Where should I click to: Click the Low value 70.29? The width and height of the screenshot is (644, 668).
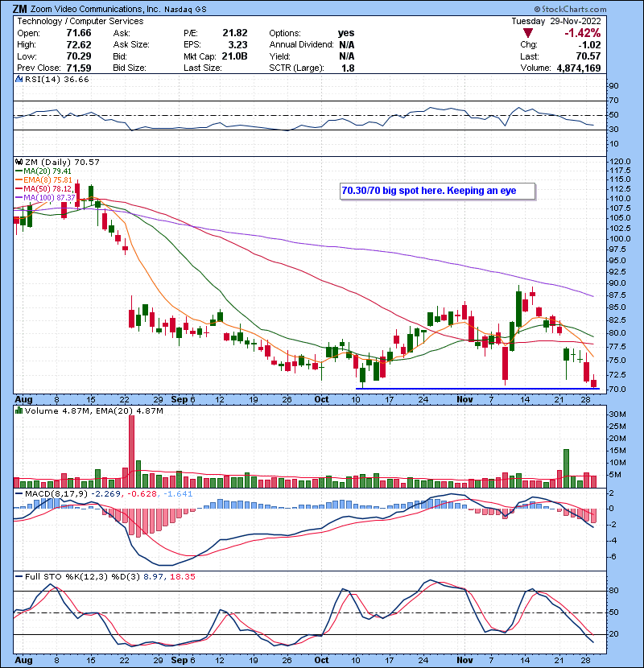(x=79, y=56)
